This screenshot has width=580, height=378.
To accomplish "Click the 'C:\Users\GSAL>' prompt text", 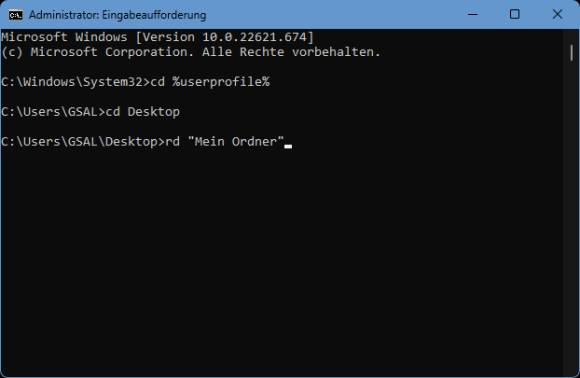I will point(53,112).
